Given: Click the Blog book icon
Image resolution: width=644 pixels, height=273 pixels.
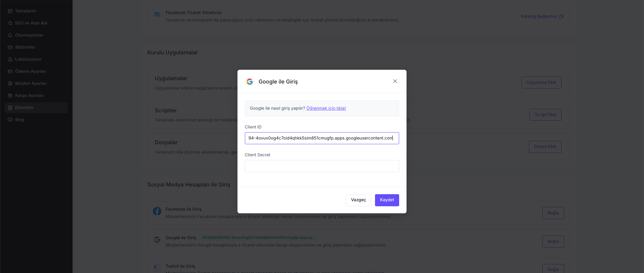Looking at the screenshot, I should [x=10, y=120].
